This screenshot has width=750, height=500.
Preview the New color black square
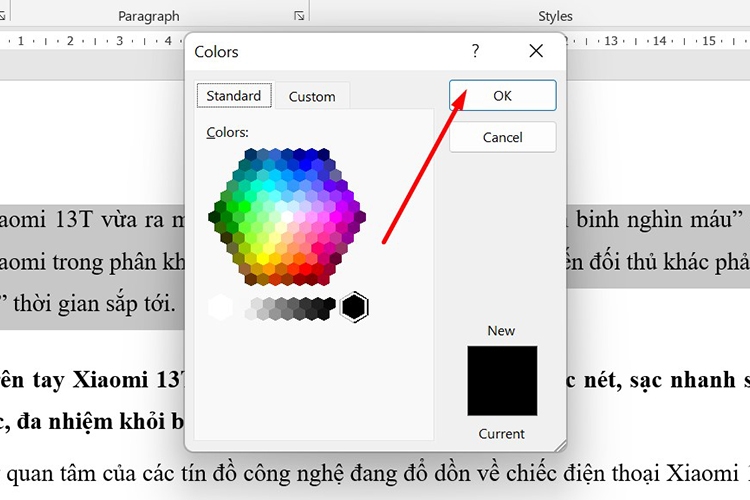tap(502, 381)
